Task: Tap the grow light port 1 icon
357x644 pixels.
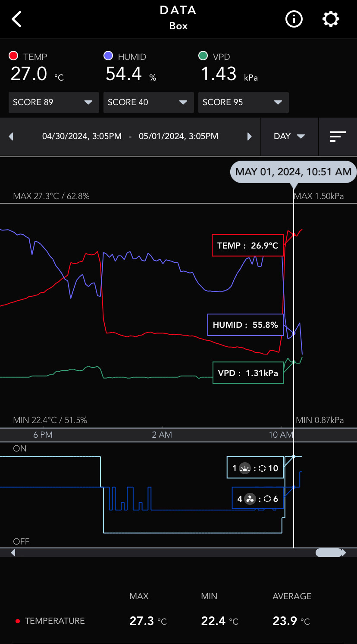Action: [x=245, y=468]
